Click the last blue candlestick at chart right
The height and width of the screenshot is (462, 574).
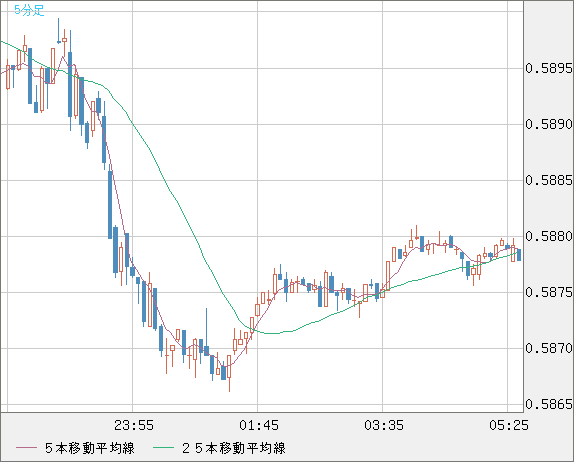[x=519, y=254]
